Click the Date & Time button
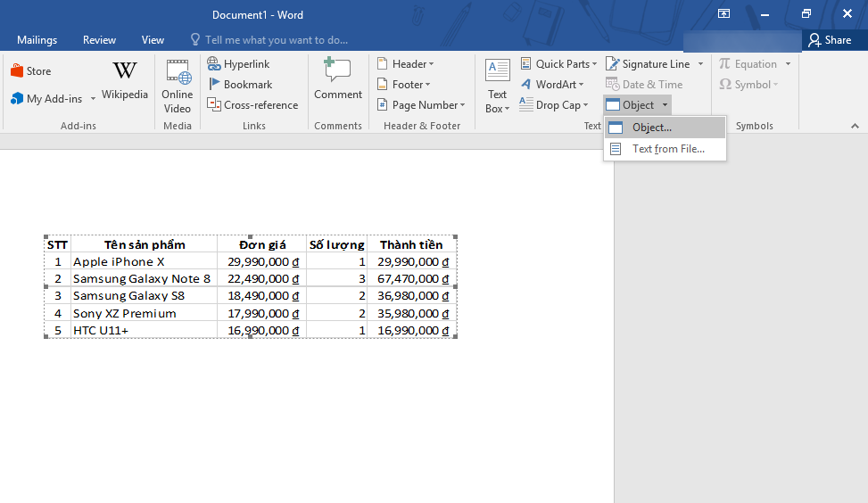Screen dimensions: 868x503 click(644, 85)
